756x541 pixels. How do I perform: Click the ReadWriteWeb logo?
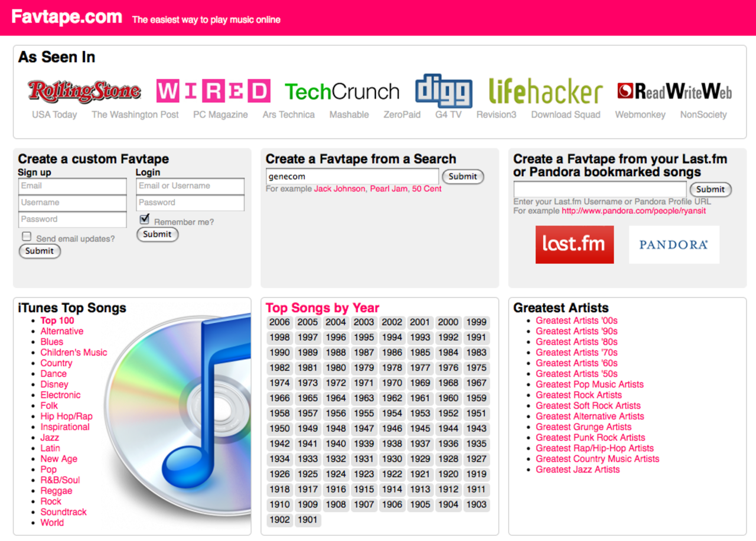pyautogui.click(x=674, y=91)
